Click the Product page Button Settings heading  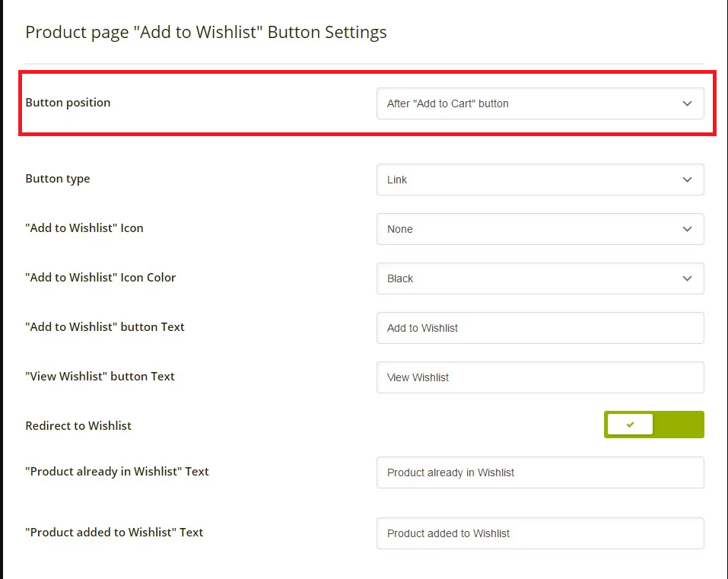point(206,32)
